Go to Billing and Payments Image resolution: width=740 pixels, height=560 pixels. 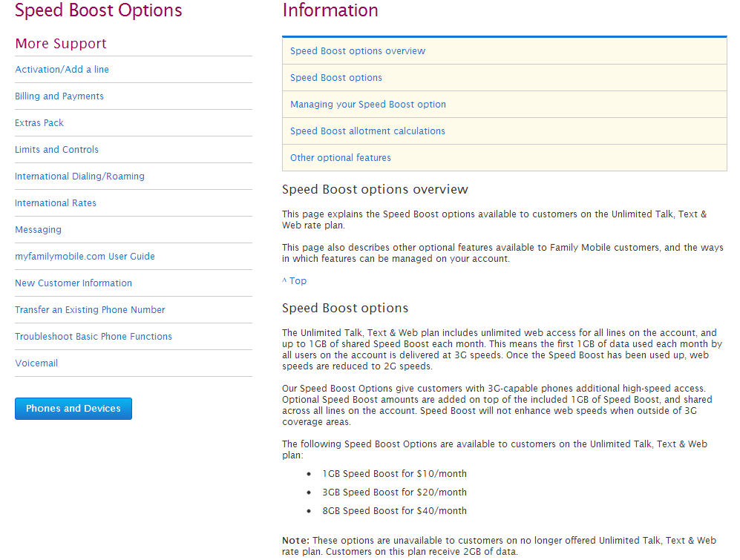pyautogui.click(x=59, y=96)
